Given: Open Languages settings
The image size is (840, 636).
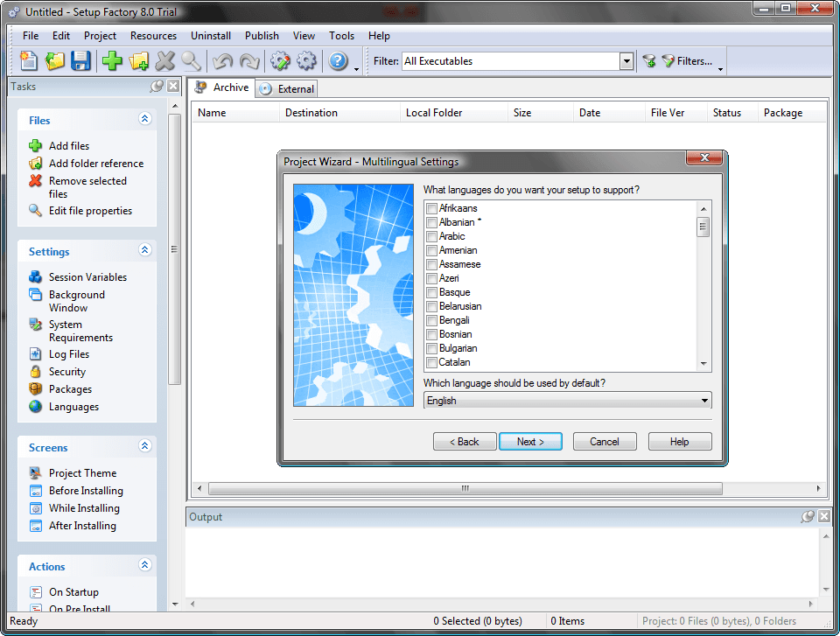Looking at the screenshot, I should tap(73, 407).
